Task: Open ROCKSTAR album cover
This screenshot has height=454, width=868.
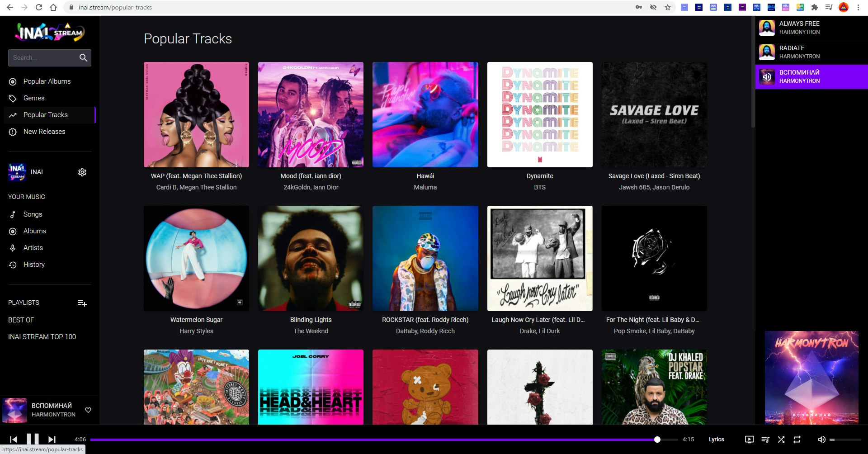Action: coord(425,258)
